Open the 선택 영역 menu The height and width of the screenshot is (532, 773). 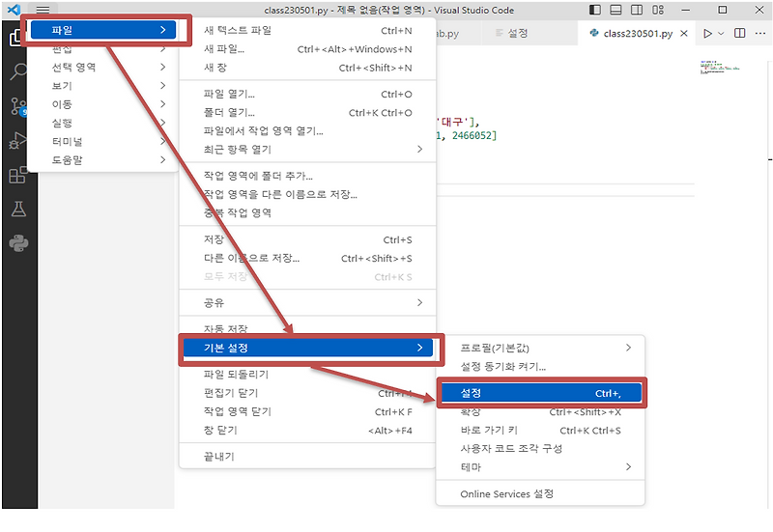103,67
